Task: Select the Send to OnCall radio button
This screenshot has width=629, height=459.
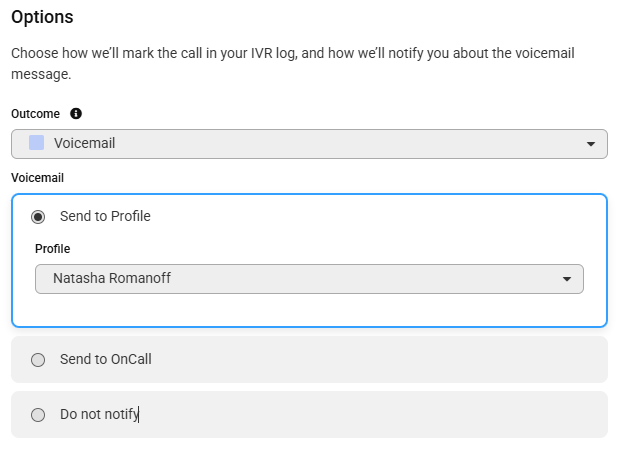Action: coord(38,360)
